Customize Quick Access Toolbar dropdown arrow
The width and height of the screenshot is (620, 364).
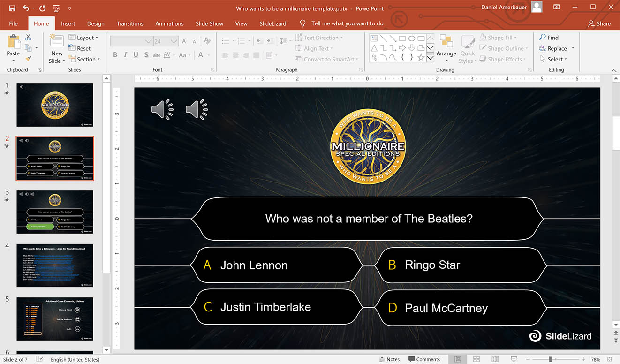tap(69, 8)
